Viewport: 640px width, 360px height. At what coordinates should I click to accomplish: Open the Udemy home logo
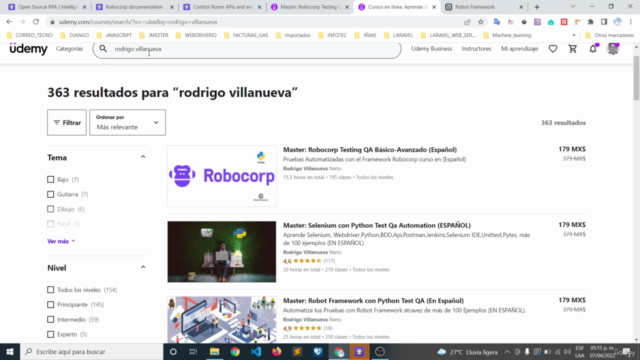tap(29, 49)
